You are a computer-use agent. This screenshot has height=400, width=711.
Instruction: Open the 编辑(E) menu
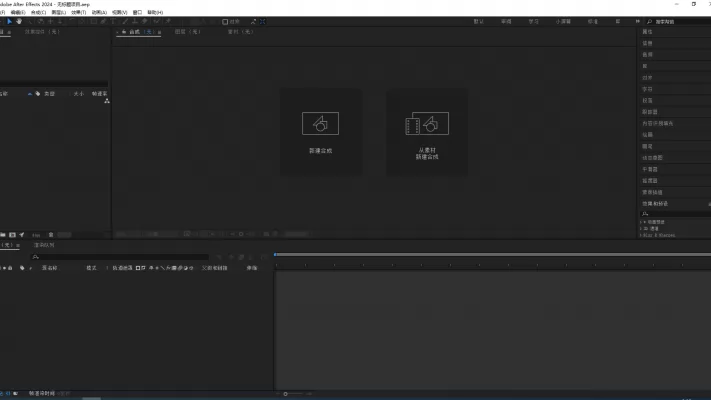pos(18,13)
